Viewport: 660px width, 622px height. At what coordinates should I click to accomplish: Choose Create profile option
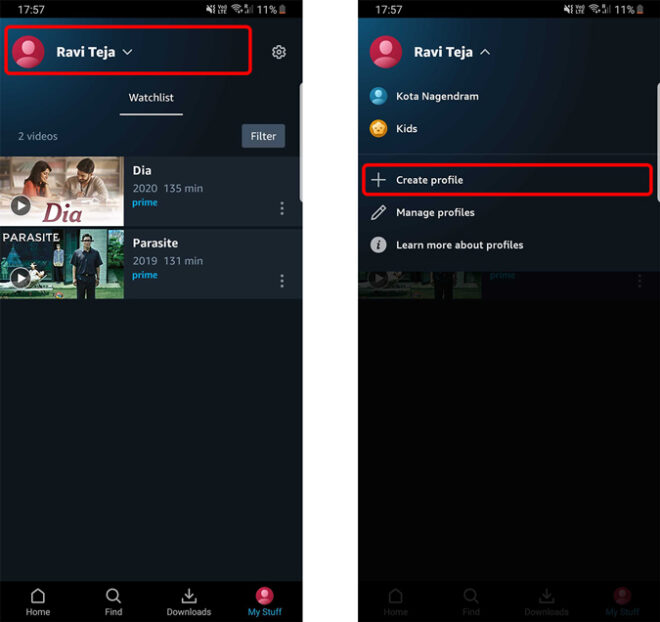(507, 180)
